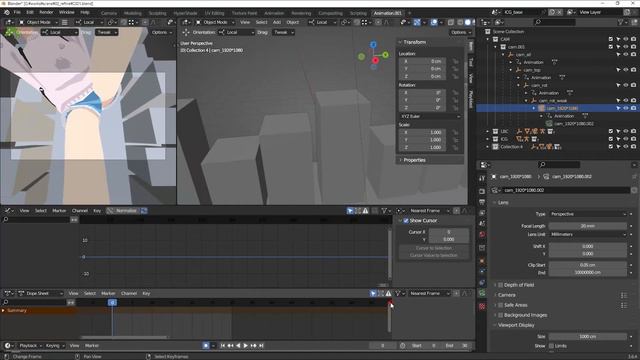Select cam_1920*1080.002 camera data in outliner
This screenshot has width=640, height=360.
coord(573,124)
